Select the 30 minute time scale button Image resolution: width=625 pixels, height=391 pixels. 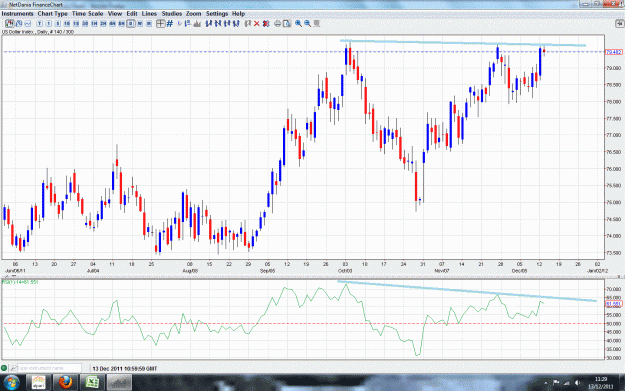85,24
